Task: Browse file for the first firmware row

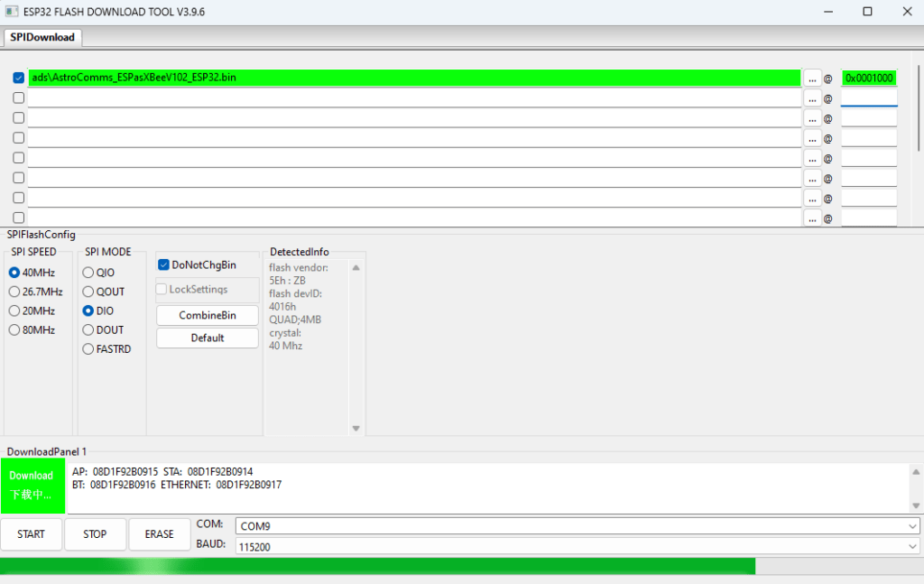Action: [x=812, y=79]
